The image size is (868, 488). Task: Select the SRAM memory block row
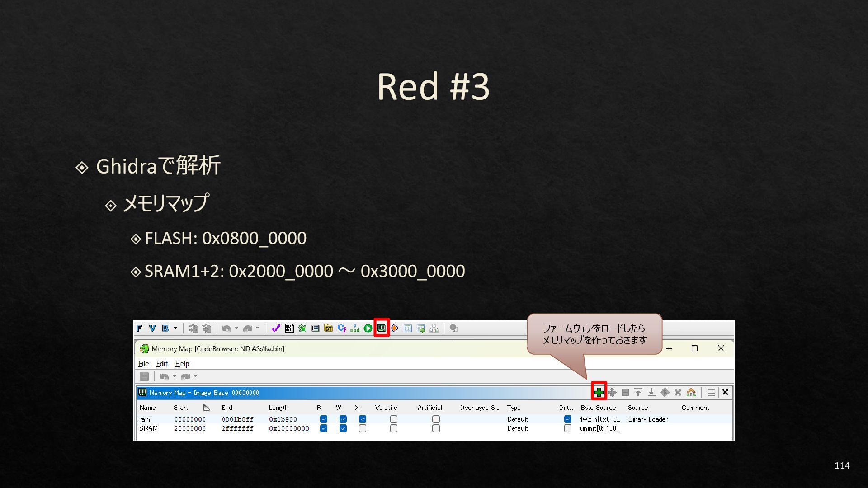[149, 428]
